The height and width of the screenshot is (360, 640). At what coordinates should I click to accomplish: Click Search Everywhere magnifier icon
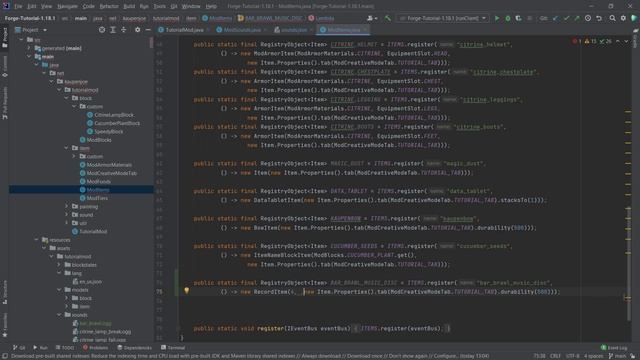[x=613, y=18]
